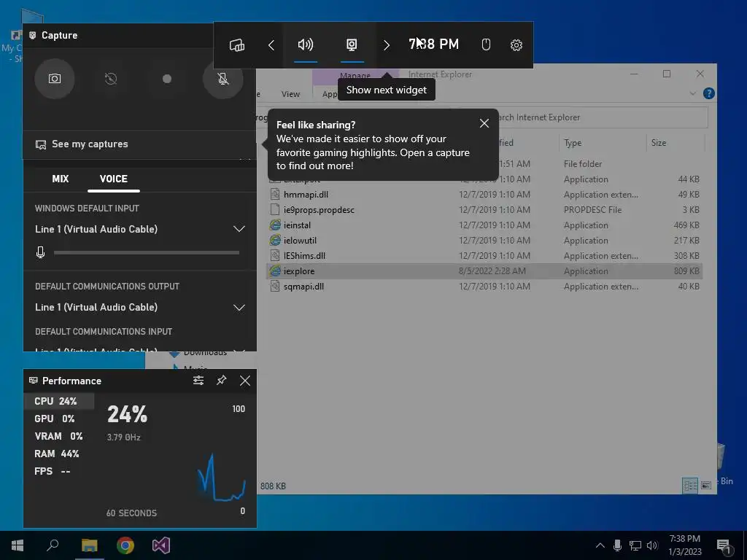Toggle the Capture widget in Game Bar
Viewport: 747px width, 560px height.
pyautogui.click(x=352, y=44)
